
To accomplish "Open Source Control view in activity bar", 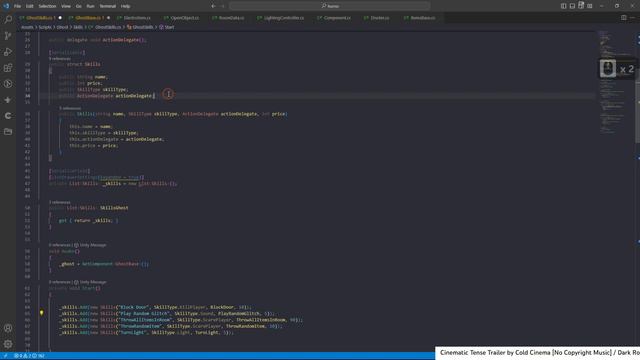I will (8, 36).
